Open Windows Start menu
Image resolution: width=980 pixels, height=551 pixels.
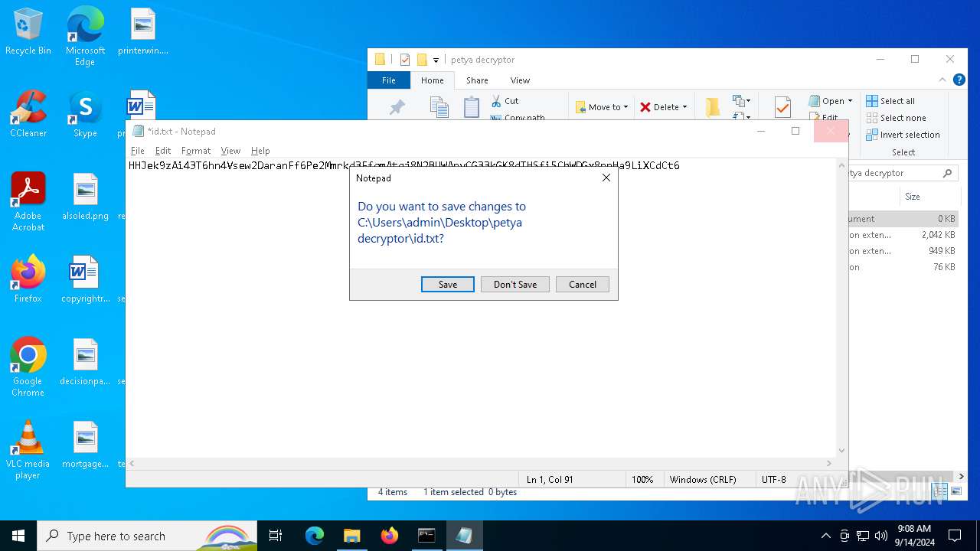pyautogui.click(x=18, y=536)
